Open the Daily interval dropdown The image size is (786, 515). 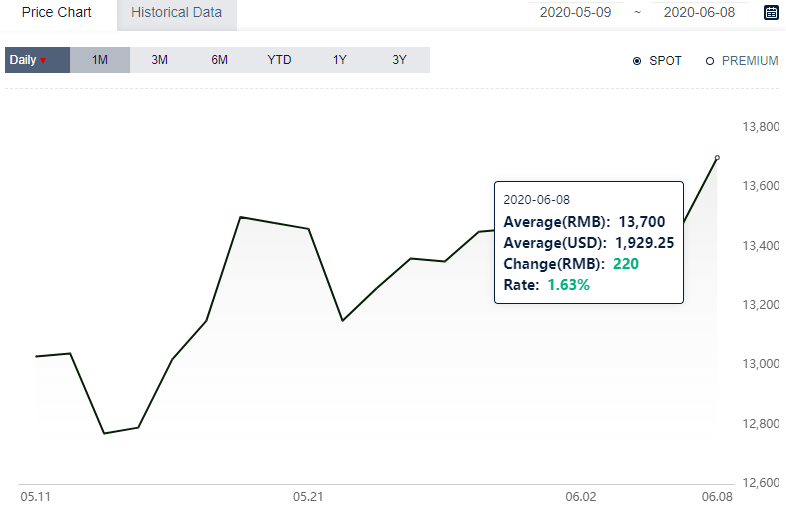click(38, 60)
